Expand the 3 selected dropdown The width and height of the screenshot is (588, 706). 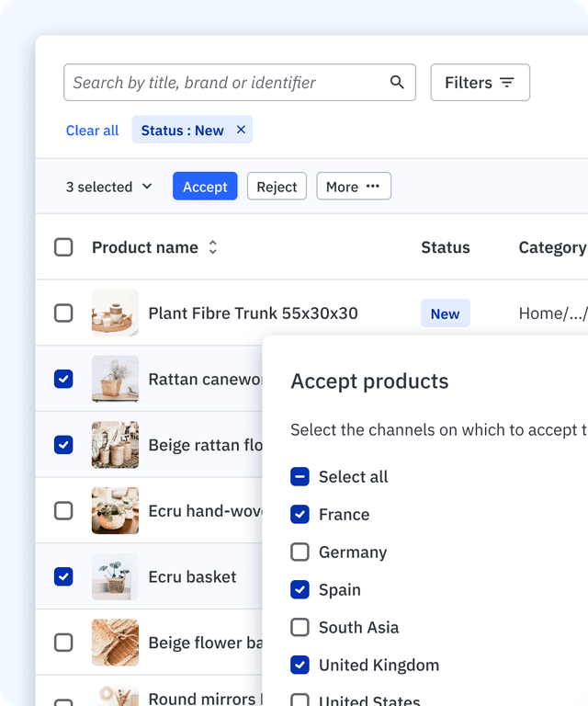tap(109, 187)
